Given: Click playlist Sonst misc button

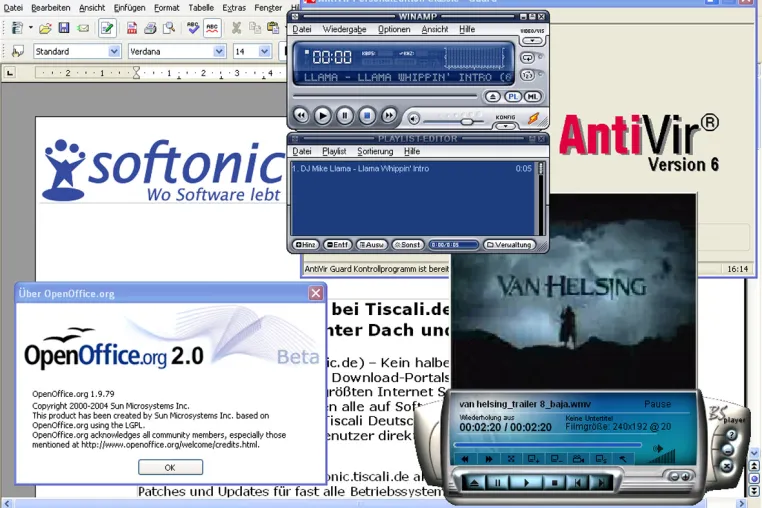Looking at the screenshot, I should 407,245.
